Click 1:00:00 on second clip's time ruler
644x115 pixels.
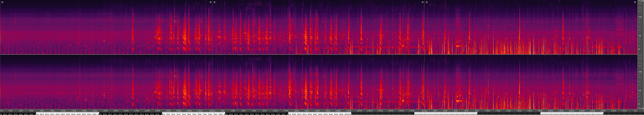click(275, 111)
